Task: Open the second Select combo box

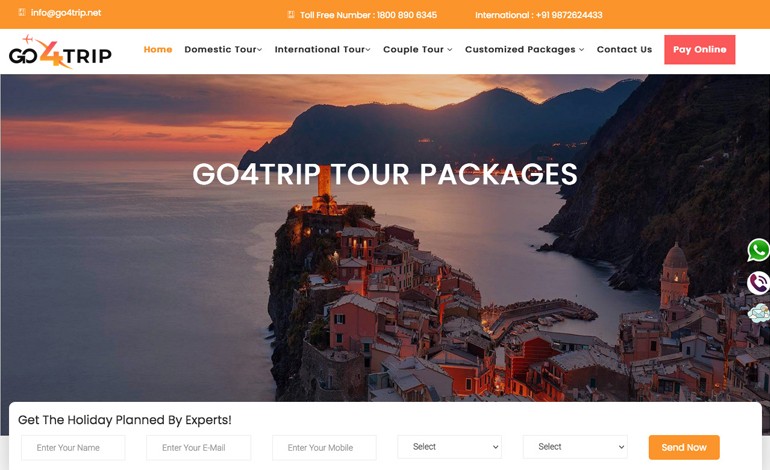Action: click(x=575, y=447)
